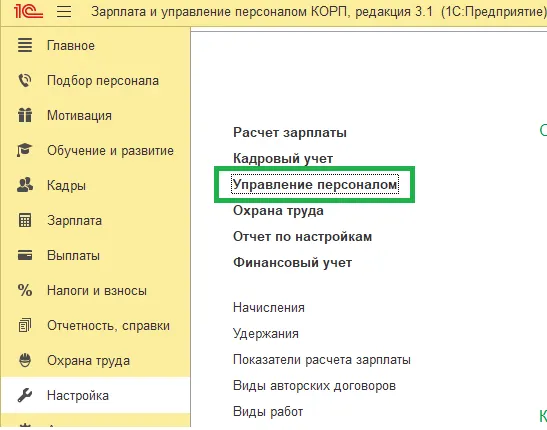
Task: Open Отчет по настройкам link
Action: (302, 237)
